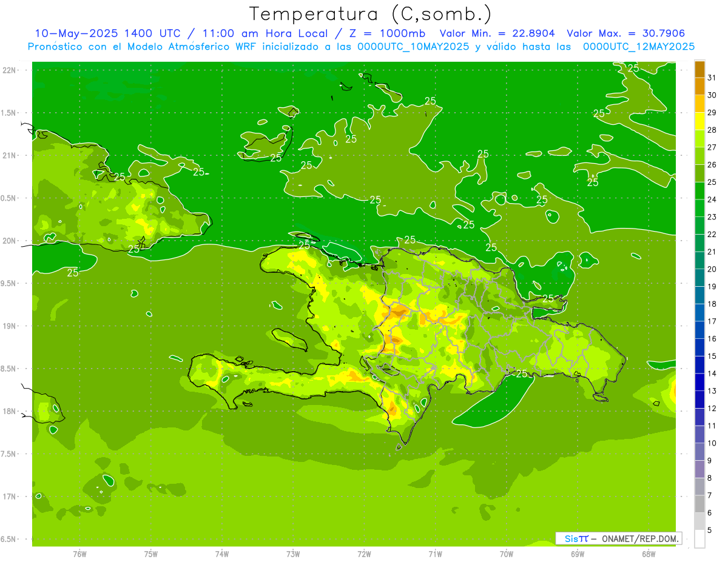Screen dimensions: 728x562
Task: Click the title 'Temperatura (C,somb.)'
Action: coord(371,14)
